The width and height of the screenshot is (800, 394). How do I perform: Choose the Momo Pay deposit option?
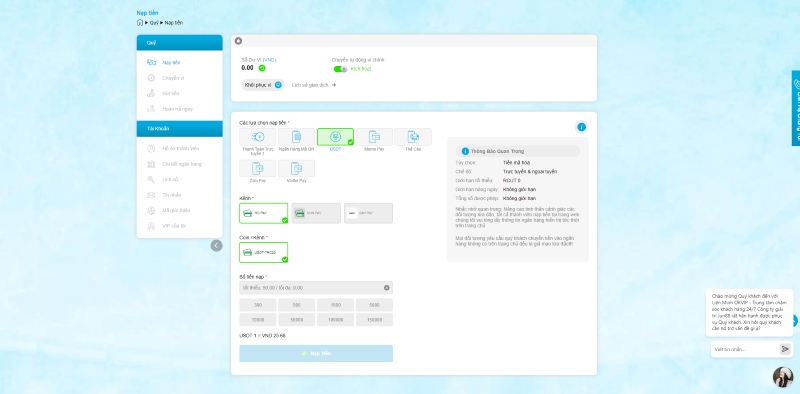click(x=374, y=137)
